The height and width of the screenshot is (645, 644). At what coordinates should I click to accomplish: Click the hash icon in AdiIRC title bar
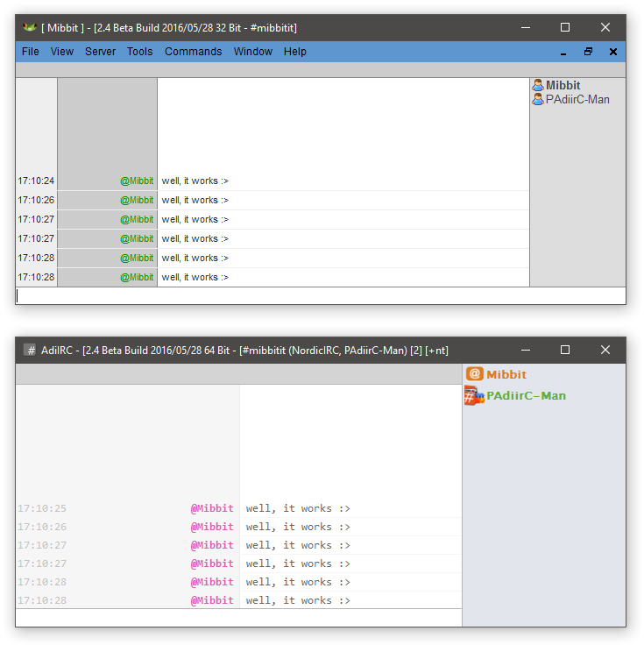pyautogui.click(x=30, y=350)
